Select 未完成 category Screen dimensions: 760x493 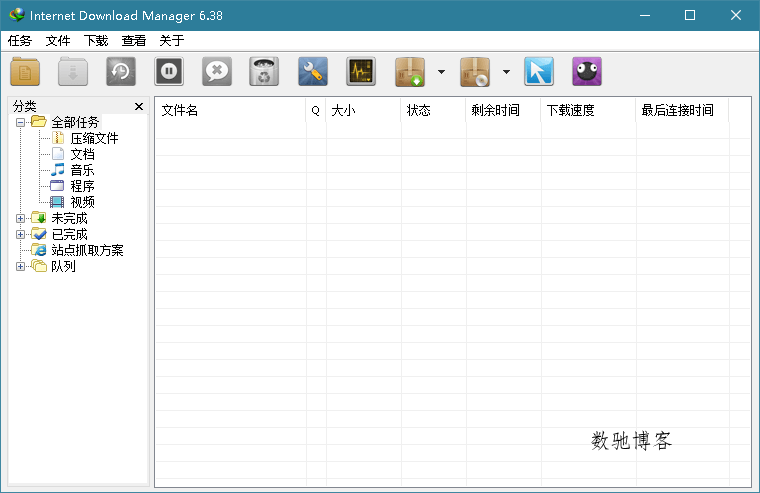69,218
